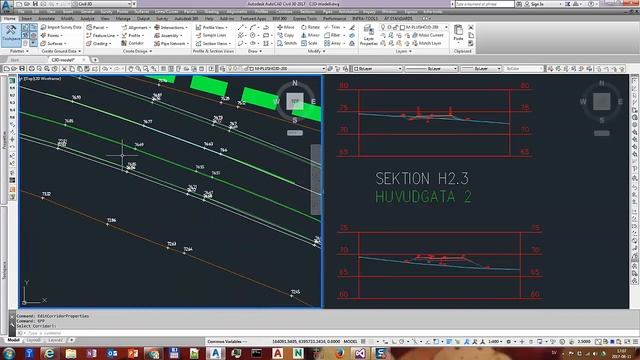The image size is (640, 360).
Task: Click the Paste button
Action: click(458, 34)
